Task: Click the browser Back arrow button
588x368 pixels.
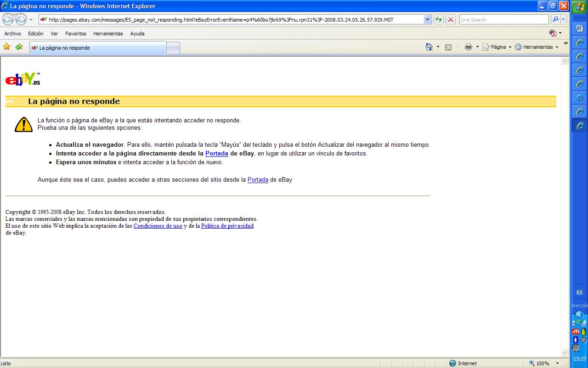Action: tap(8, 19)
